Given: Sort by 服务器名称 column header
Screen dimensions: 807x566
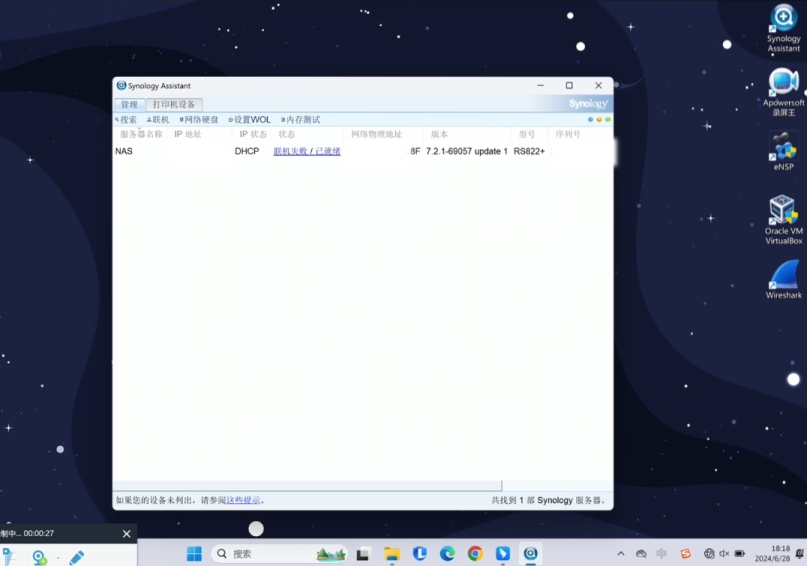Looking at the screenshot, I should [141, 134].
